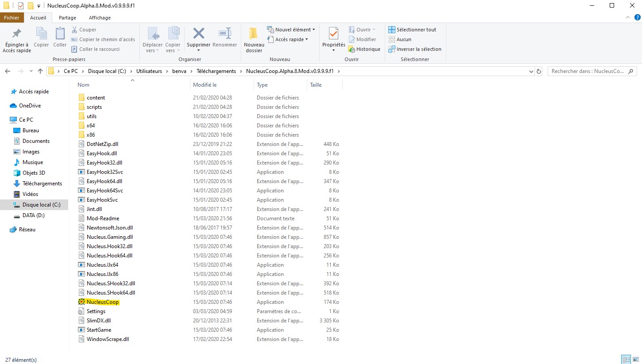The height and width of the screenshot is (364, 642).
Task: Click Inverser la sélection
Action: coord(415,49)
